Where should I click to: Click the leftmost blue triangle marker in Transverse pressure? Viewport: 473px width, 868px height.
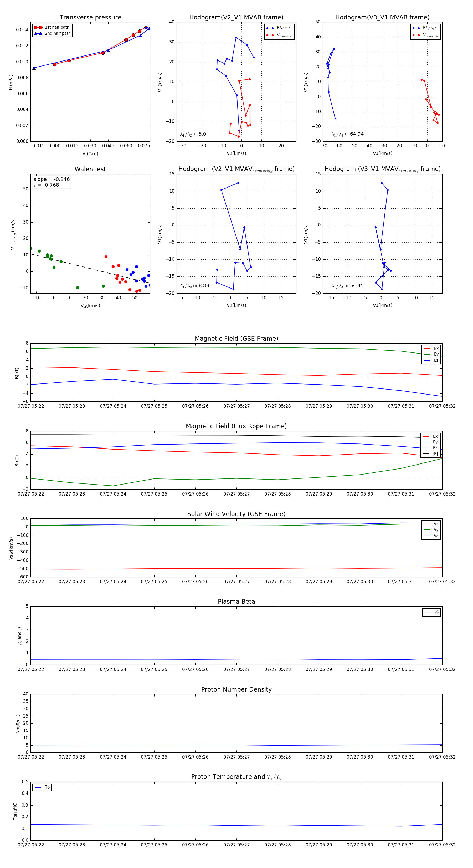click(x=34, y=68)
